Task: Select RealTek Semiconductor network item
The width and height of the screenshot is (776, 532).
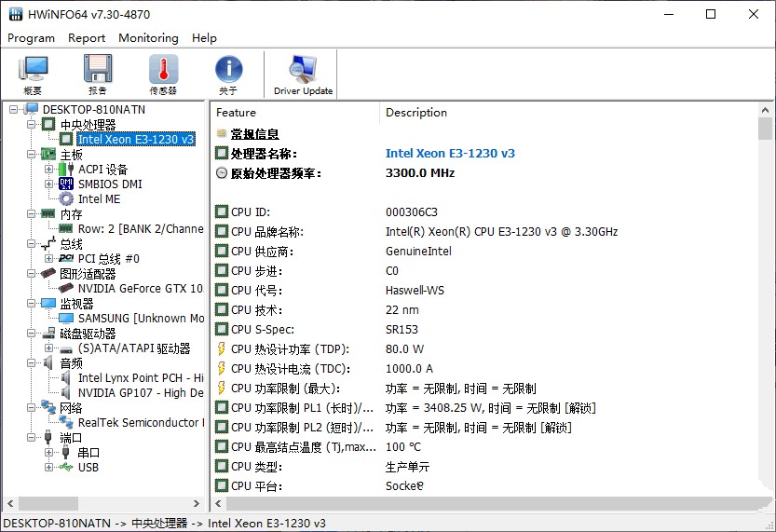Action: click(x=141, y=423)
